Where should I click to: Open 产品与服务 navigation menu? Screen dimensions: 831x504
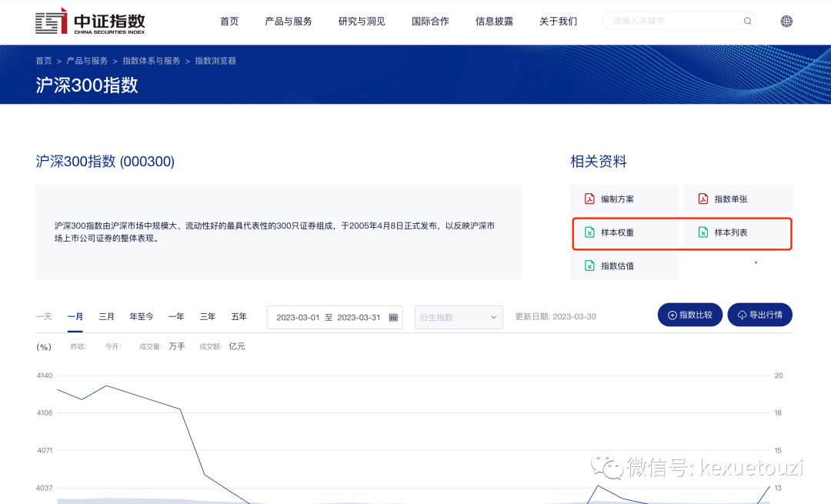click(x=289, y=22)
